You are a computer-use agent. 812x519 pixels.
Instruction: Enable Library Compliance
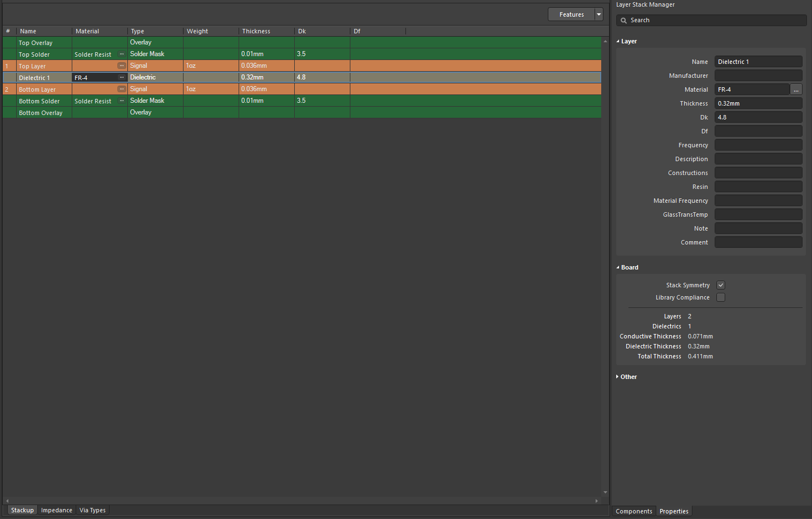point(721,297)
